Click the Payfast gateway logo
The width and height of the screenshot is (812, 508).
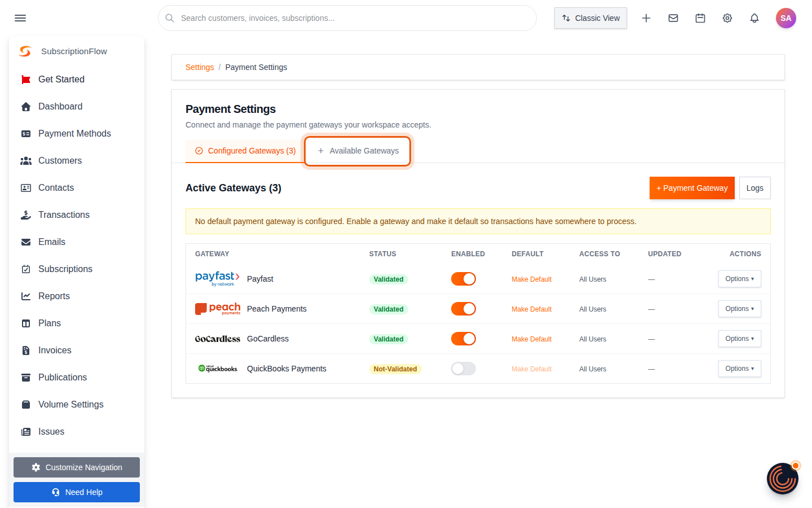(x=218, y=279)
